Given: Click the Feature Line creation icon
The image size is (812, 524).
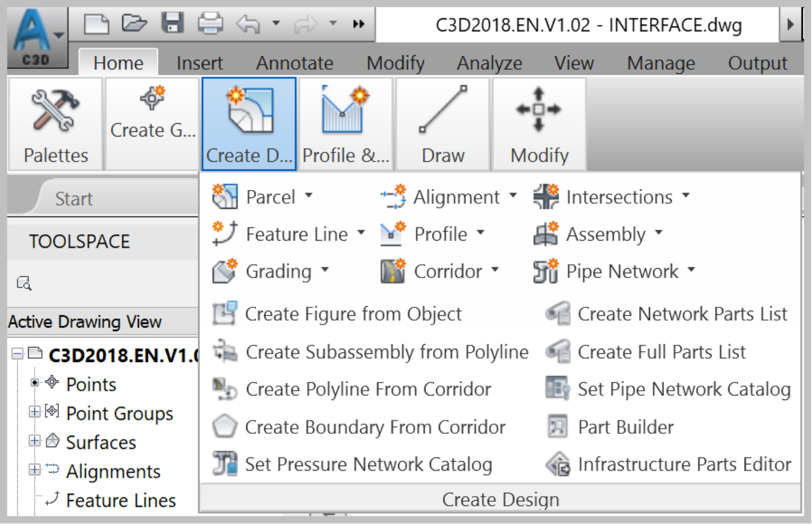Looking at the screenshot, I should click(x=225, y=234).
